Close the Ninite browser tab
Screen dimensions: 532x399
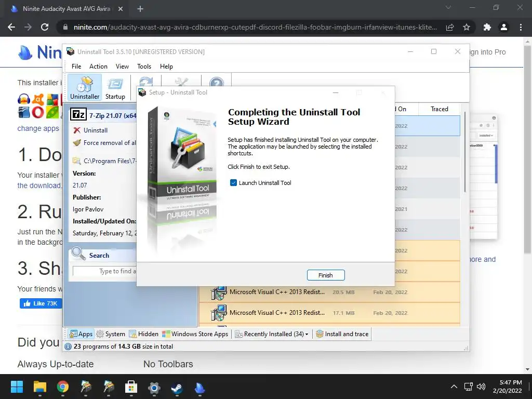point(121,9)
